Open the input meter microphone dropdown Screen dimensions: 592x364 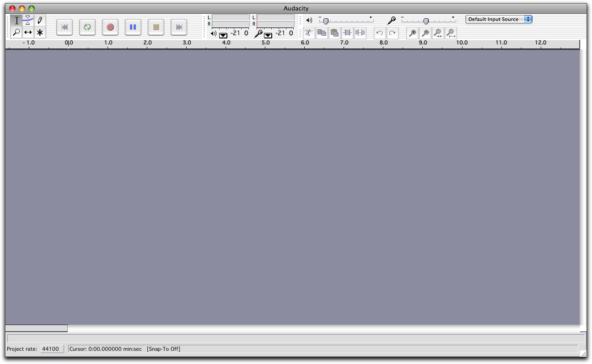point(268,35)
